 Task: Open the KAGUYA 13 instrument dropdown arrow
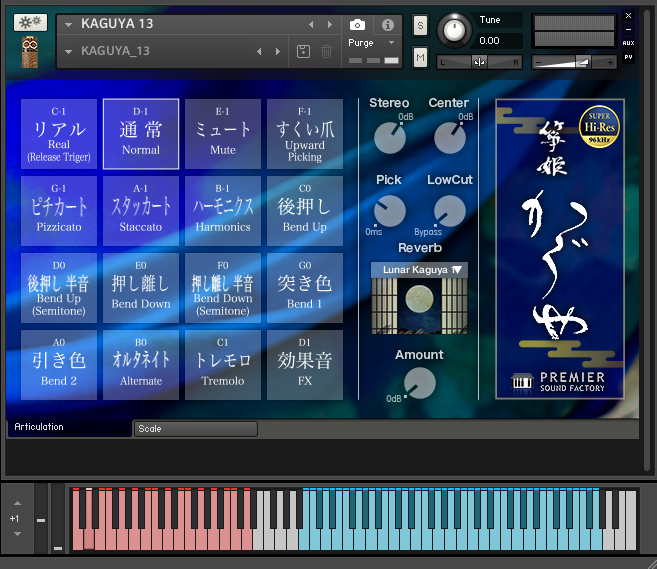68,24
